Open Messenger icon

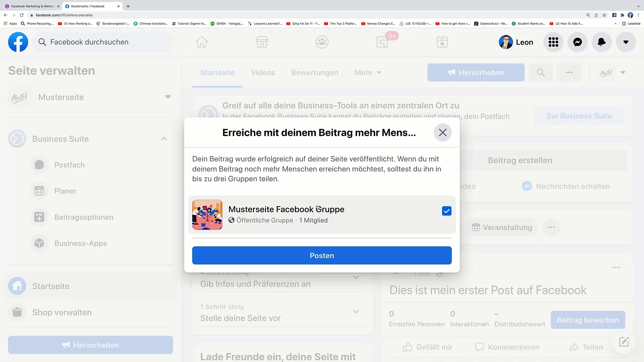(578, 42)
